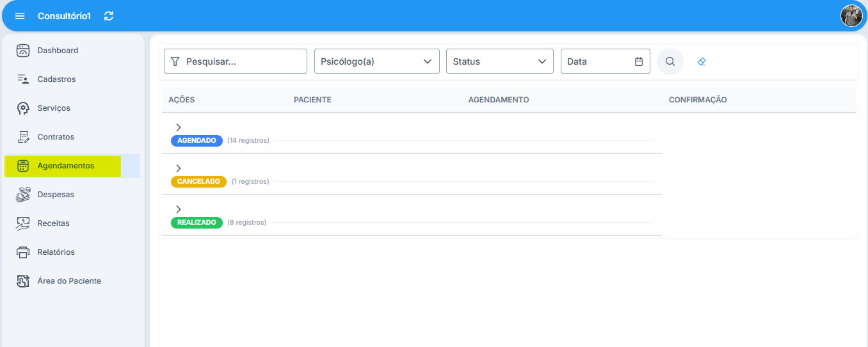Click the Pesquisar search field
The width and height of the screenshot is (868, 347).
click(x=243, y=61)
